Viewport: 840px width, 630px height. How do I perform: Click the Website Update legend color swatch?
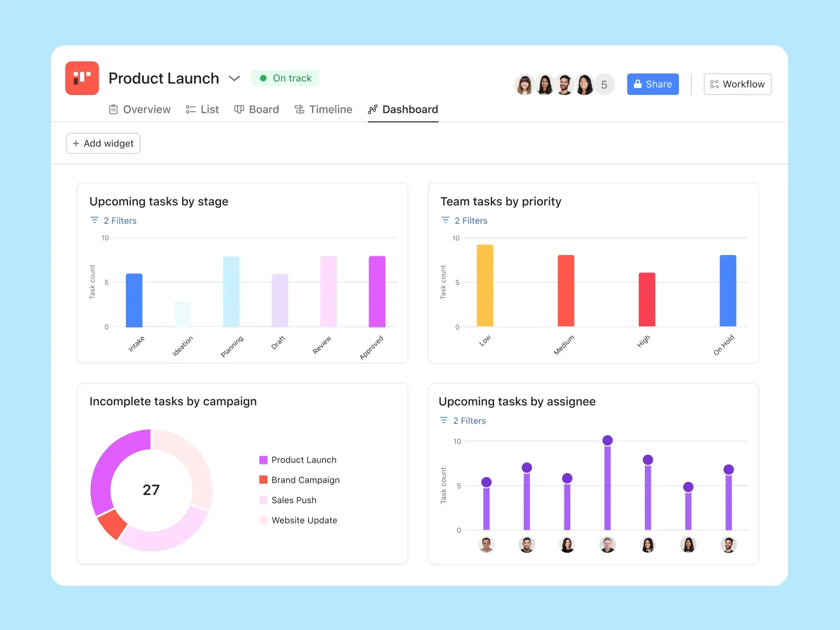click(x=263, y=520)
